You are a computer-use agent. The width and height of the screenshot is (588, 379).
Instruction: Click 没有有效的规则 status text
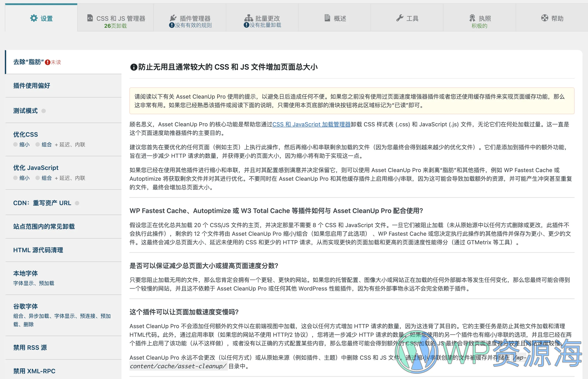point(193,25)
